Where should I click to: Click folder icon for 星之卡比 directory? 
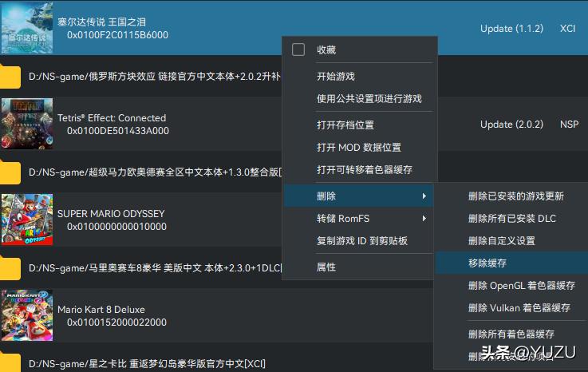(10, 362)
